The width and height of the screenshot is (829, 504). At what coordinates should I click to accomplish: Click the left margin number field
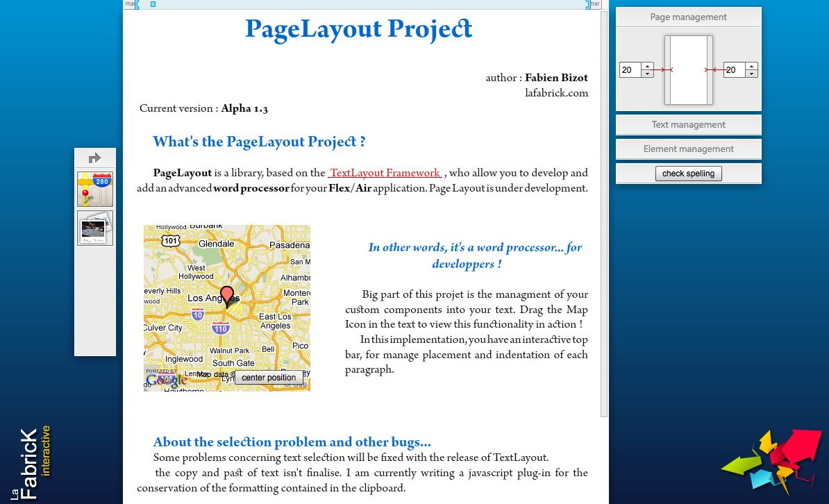[x=630, y=70]
